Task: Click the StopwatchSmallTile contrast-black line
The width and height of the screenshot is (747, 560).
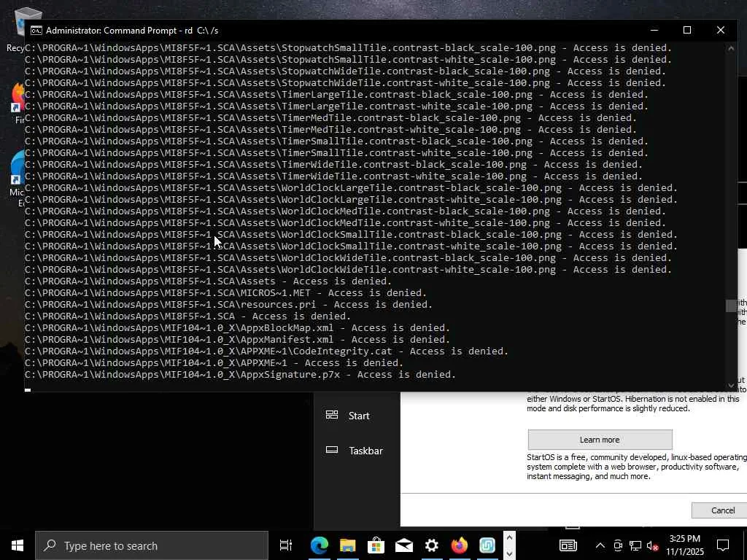Action: [348, 47]
